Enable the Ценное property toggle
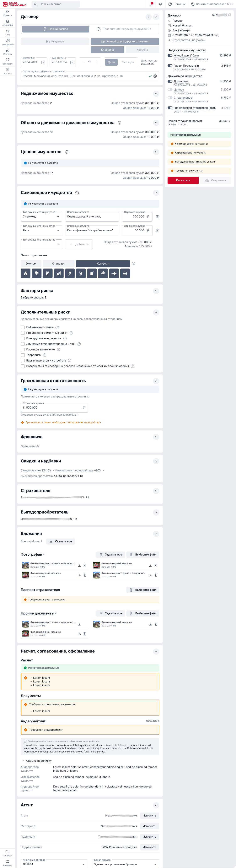The image size is (236, 868). click(x=170, y=90)
